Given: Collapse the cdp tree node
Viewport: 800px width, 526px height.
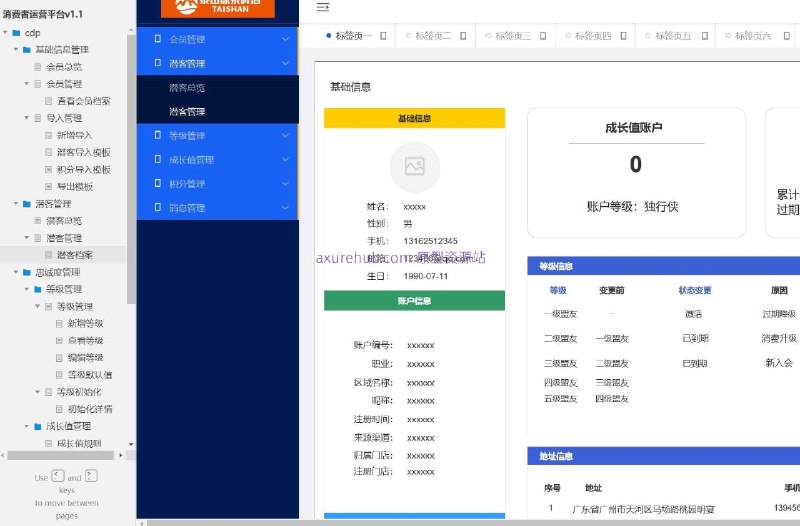Looking at the screenshot, I should [x=5, y=33].
